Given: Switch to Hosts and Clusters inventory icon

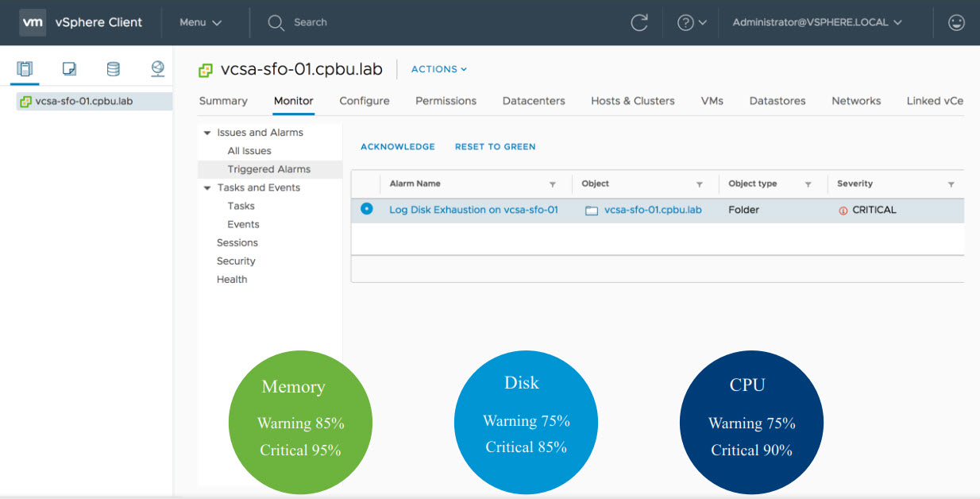Looking at the screenshot, I should (25, 69).
